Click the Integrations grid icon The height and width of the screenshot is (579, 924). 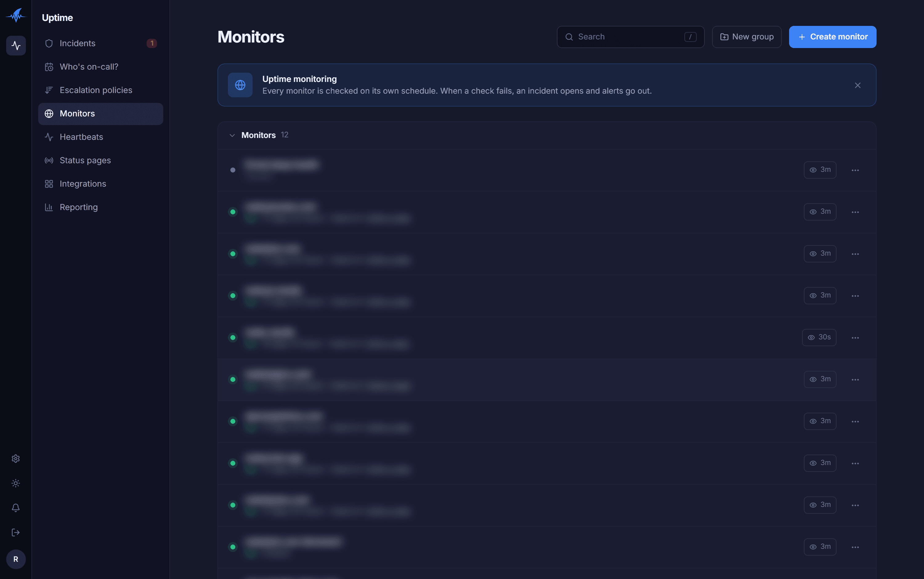coord(49,184)
